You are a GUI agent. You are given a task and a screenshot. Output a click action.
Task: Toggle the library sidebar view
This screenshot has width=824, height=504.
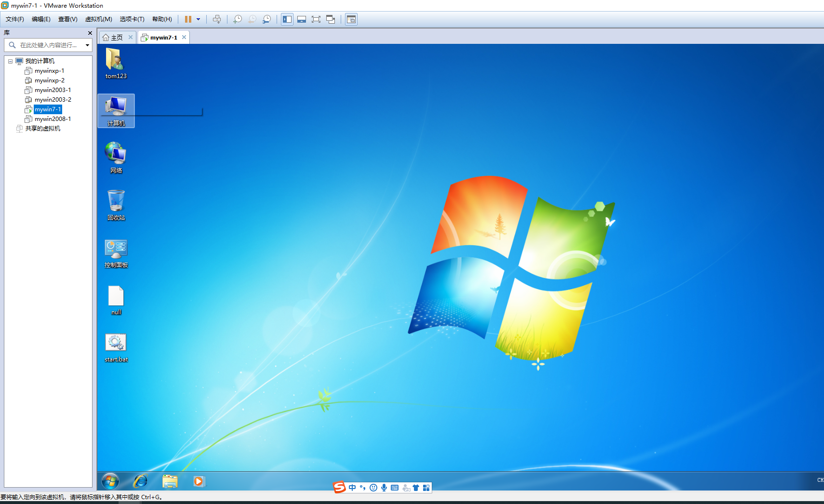[287, 19]
